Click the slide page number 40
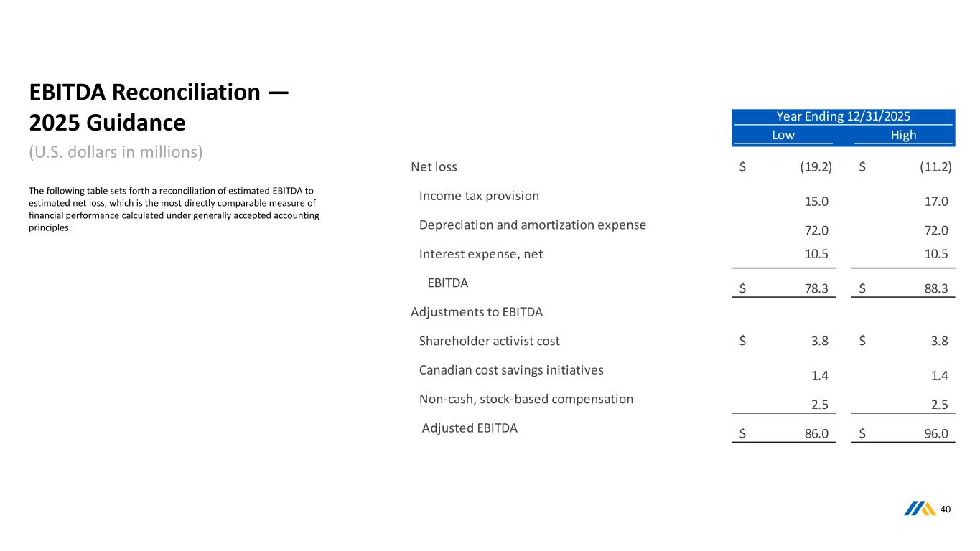Viewport: 980px width, 551px height. (x=945, y=509)
